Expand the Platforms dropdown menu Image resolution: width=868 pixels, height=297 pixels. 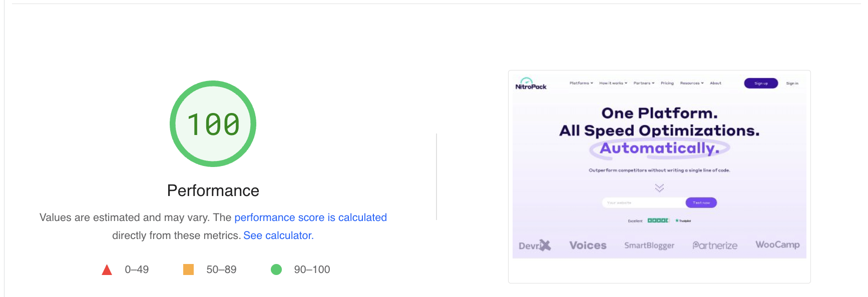[x=581, y=83]
